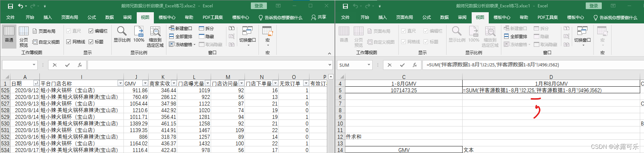Click New Window (新建窗口) in xlsx:2 window
644x153 pixels.
click(x=180, y=28)
